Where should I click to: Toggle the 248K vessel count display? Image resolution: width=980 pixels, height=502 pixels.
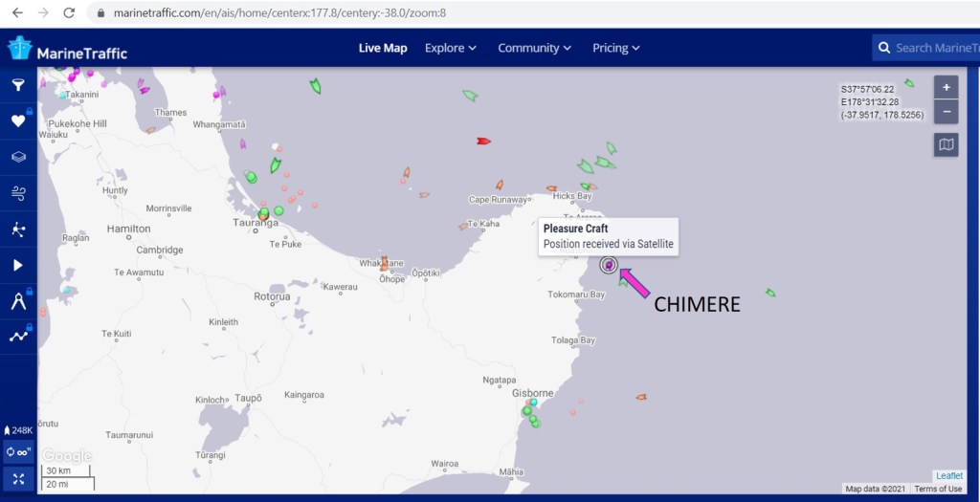(x=18, y=430)
